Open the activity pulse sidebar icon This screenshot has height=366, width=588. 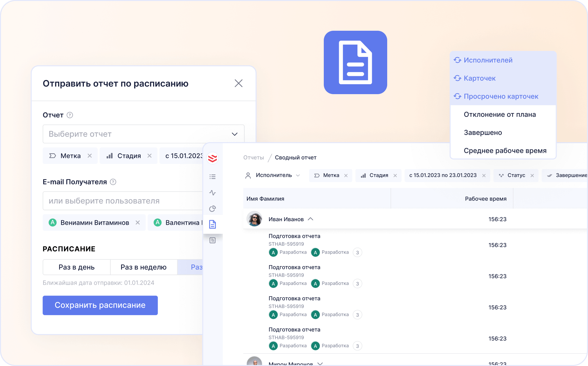pyautogui.click(x=213, y=193)
